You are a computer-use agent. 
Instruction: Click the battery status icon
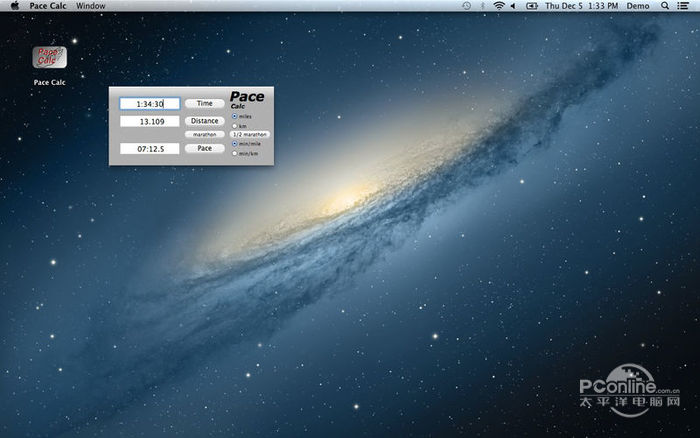531,6
